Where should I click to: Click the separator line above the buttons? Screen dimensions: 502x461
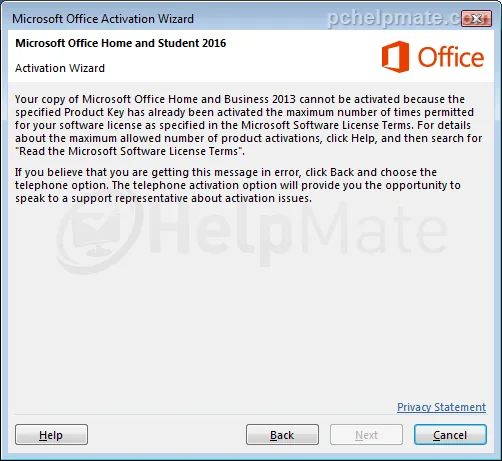coord(250,415)
